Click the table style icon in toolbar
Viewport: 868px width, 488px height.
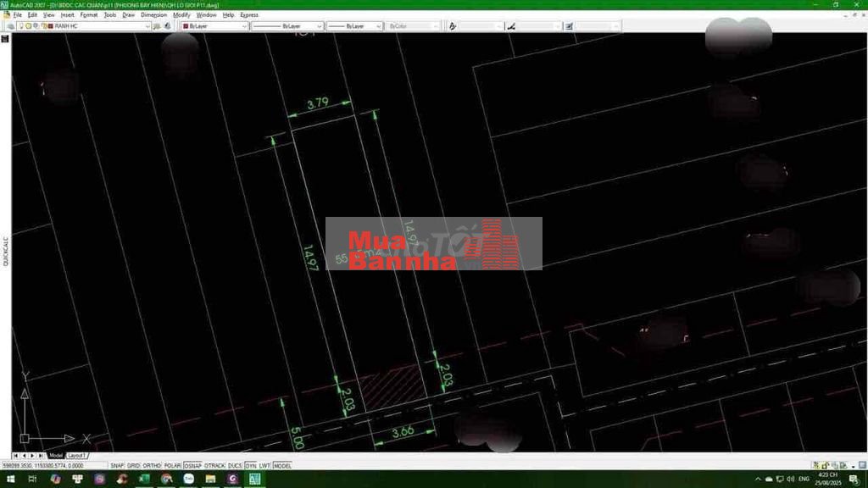[x=570, y=26]
